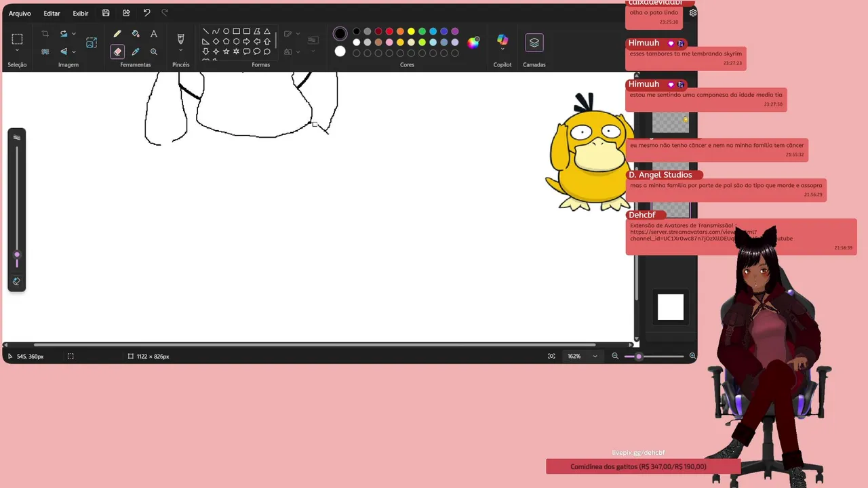
Task: Choose the curve shape
Action: (x=216, y=31)
